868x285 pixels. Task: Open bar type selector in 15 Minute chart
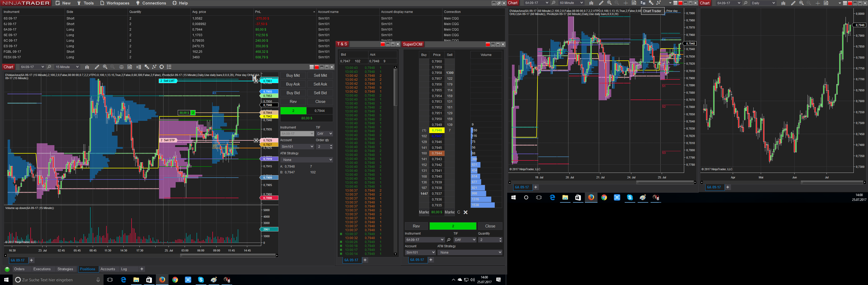(87, 67)
